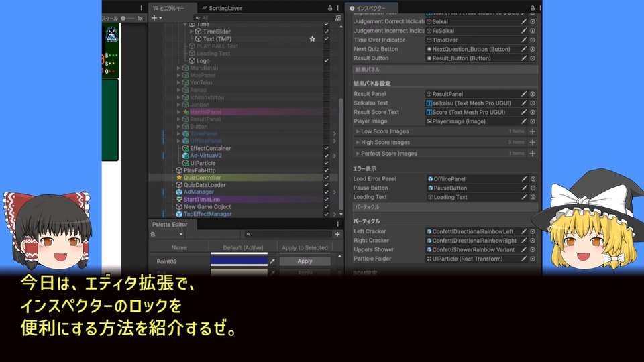Open the Hierarchy panel kebab menu
Screen dimensions: 644x362
tap(337, 8)
